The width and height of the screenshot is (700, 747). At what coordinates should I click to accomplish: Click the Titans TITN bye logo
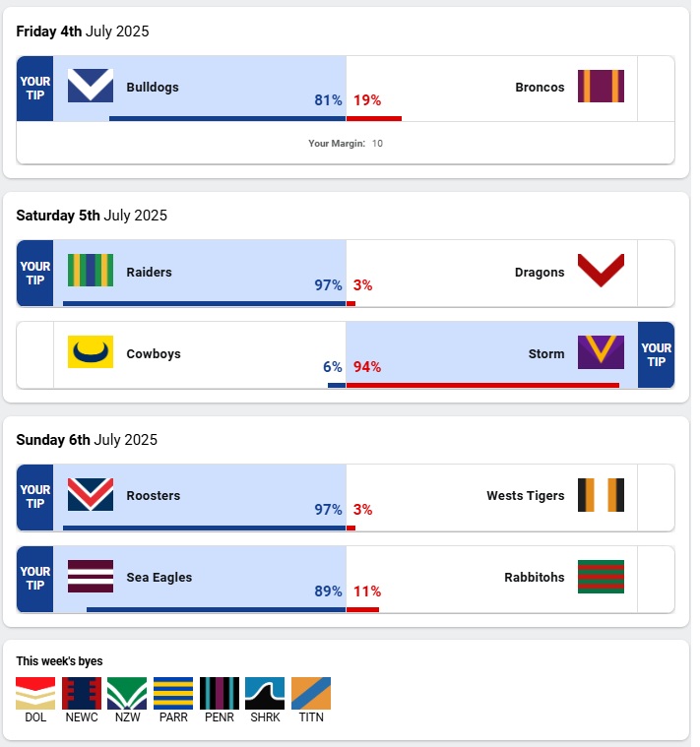pos(311,694)
